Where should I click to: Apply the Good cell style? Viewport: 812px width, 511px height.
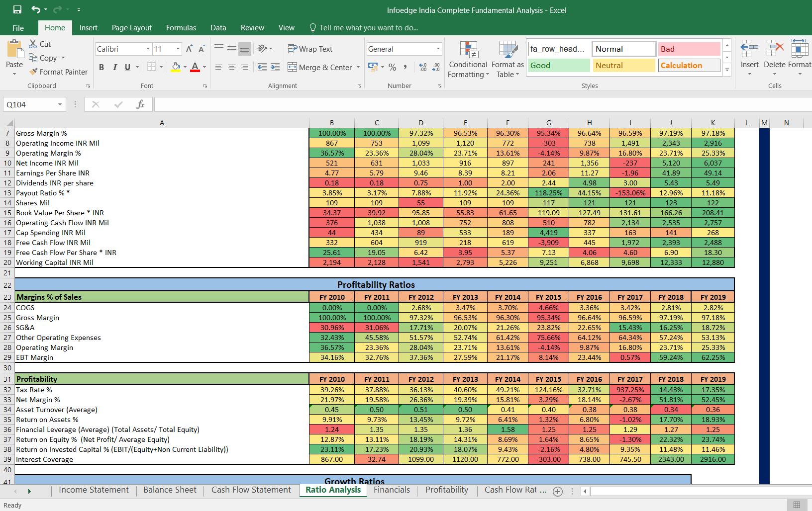coord(558,65)
